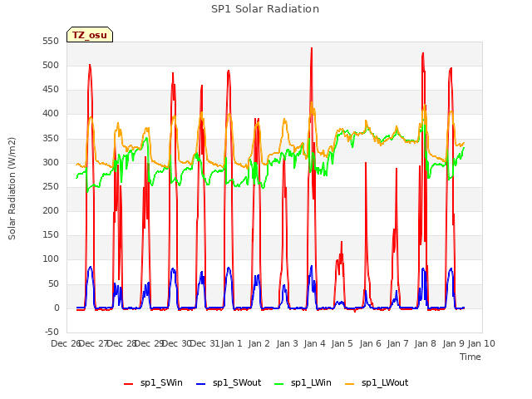This screenshot has height=399, width=532.
Task: Click the Jan 10 date tick label
Action: pos(481,343)
